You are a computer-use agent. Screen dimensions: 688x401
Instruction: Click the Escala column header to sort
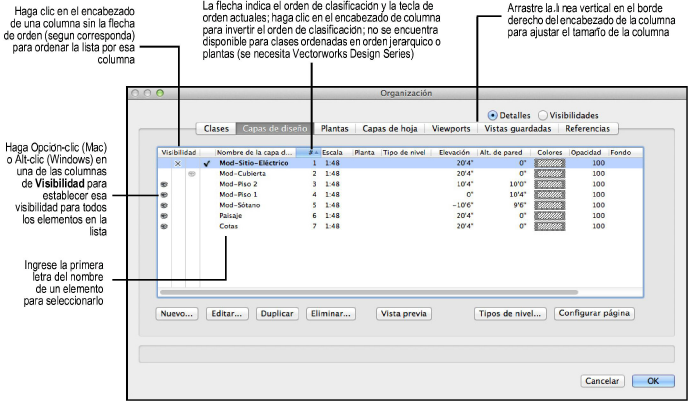pos(333,151)
